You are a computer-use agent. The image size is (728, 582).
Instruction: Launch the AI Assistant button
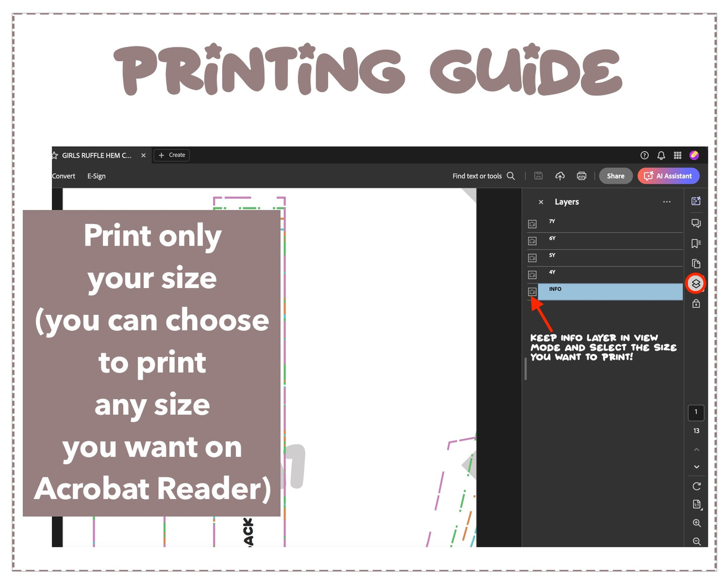coord(668,176)
